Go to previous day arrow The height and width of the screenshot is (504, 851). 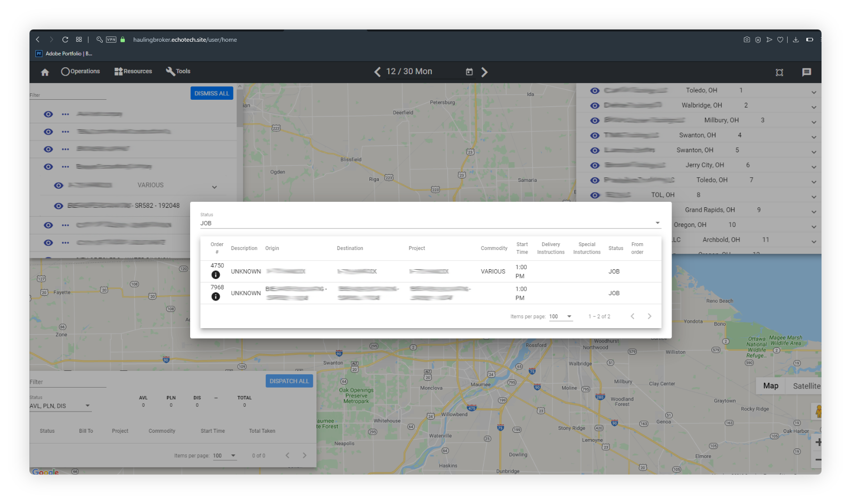[x=377, y=72]
